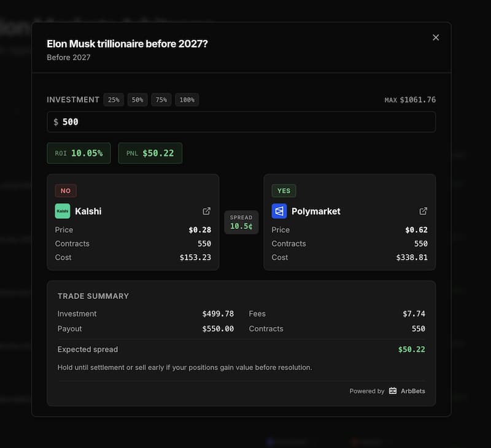Click the ArbBets logo next to Powered by
Image resolution: width=491 pixels, height=448 pixels.
click(x=392, y=390)
